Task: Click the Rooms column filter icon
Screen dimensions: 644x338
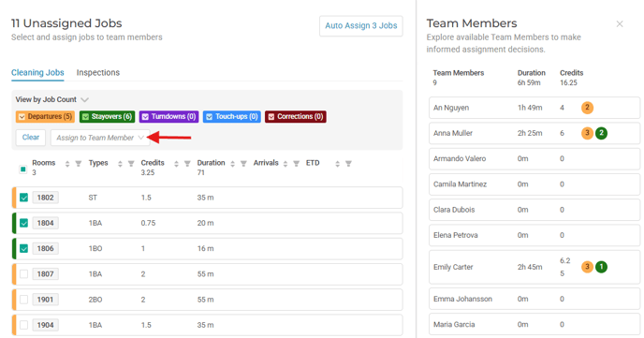Action: pos(78,164)
